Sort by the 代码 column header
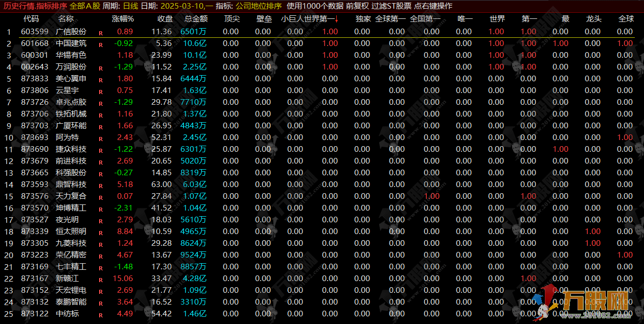 click(x=31, y=19)
